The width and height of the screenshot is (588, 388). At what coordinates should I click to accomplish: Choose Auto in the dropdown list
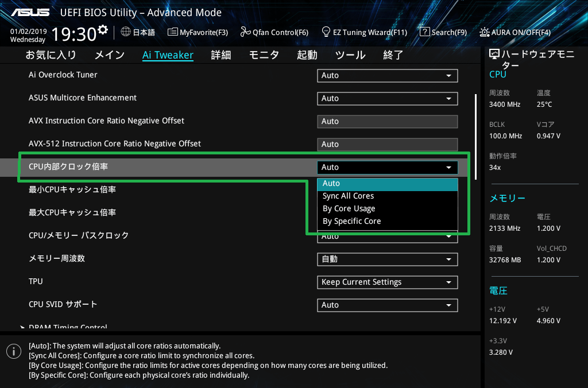click(388, 183)
